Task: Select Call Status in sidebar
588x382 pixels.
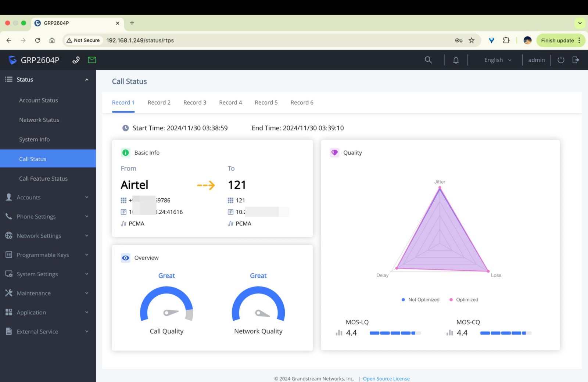Action: pyautogui.click(x=48, y=159)
